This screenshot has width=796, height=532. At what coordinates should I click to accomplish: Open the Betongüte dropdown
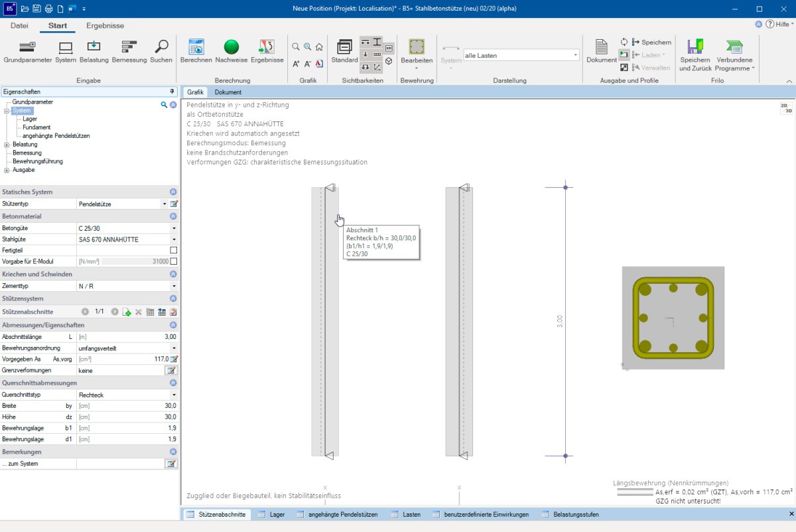pyautogui.click(x=174, y=228)
